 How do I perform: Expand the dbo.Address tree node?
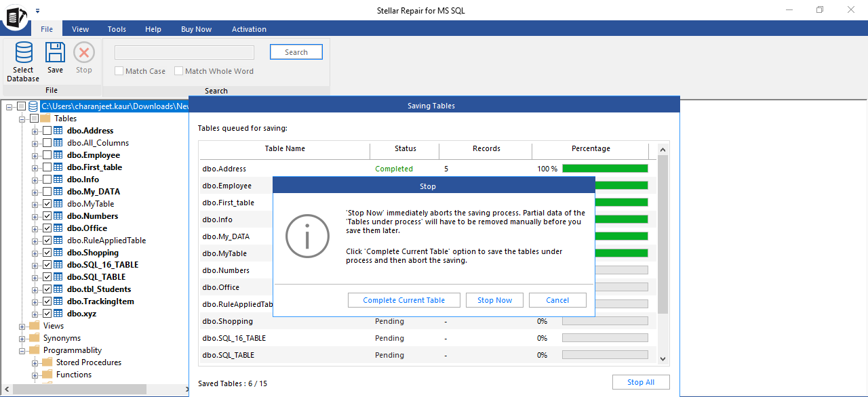click(x=35, y=131)
